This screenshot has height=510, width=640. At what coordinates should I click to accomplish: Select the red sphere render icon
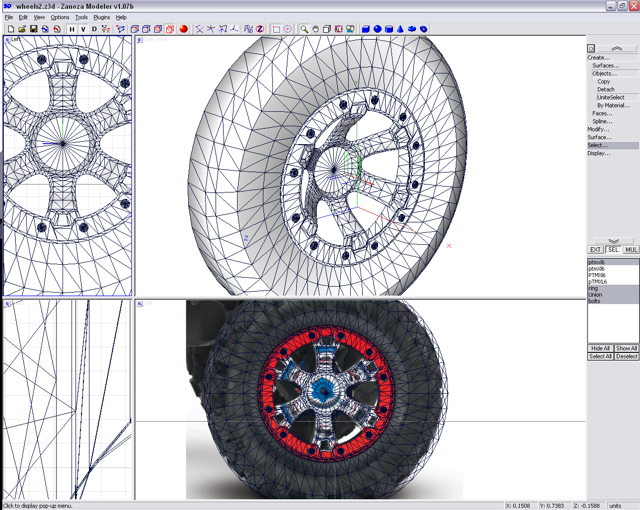[x=184, y=29]
